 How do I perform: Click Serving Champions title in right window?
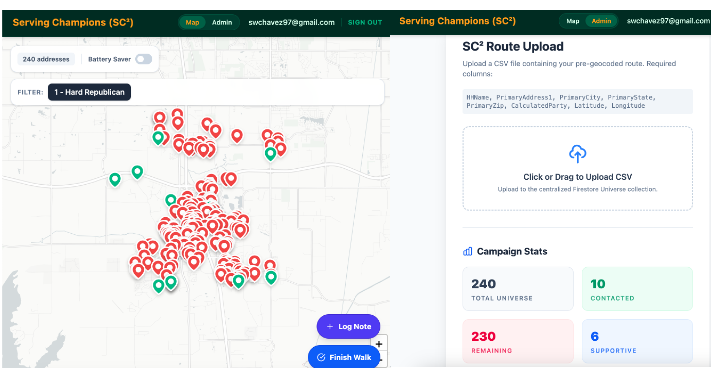[457, 21]
